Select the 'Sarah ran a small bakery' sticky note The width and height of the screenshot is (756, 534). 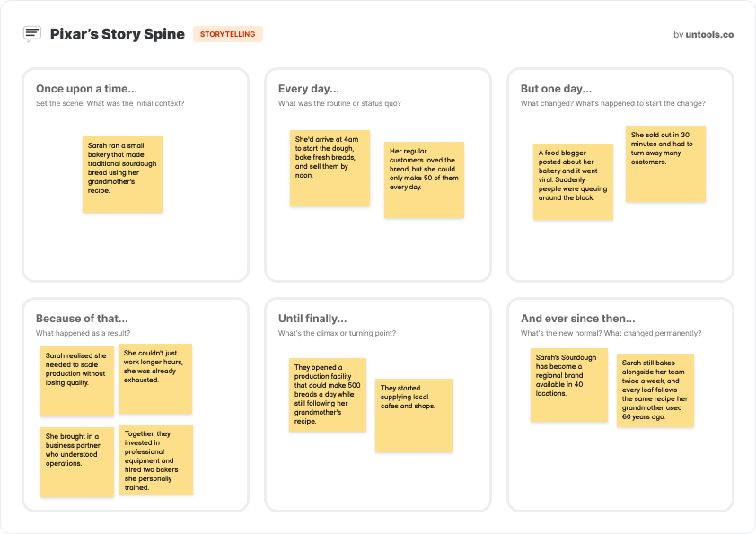[x=122, y=174]
